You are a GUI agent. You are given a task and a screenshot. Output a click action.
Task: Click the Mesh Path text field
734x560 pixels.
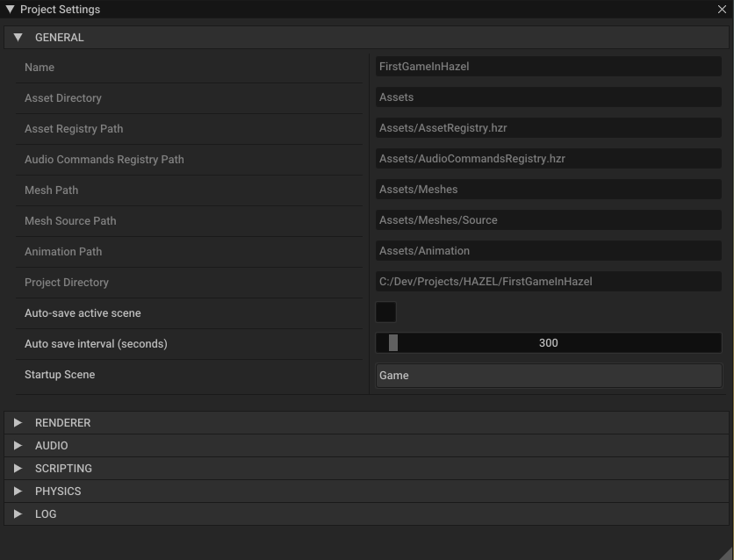point(548,190)
